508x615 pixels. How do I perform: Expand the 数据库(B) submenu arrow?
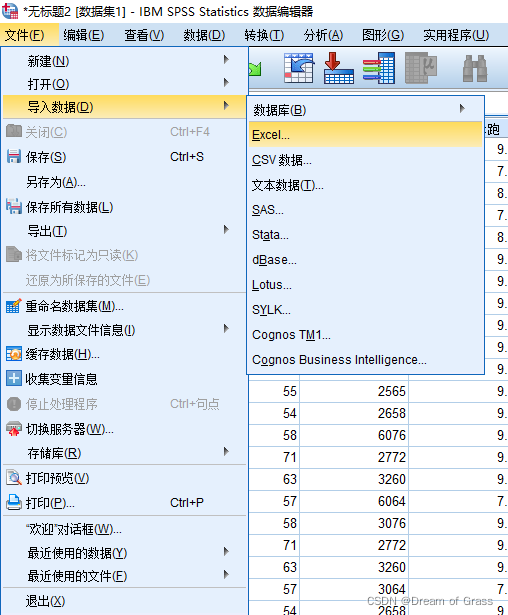462,108
